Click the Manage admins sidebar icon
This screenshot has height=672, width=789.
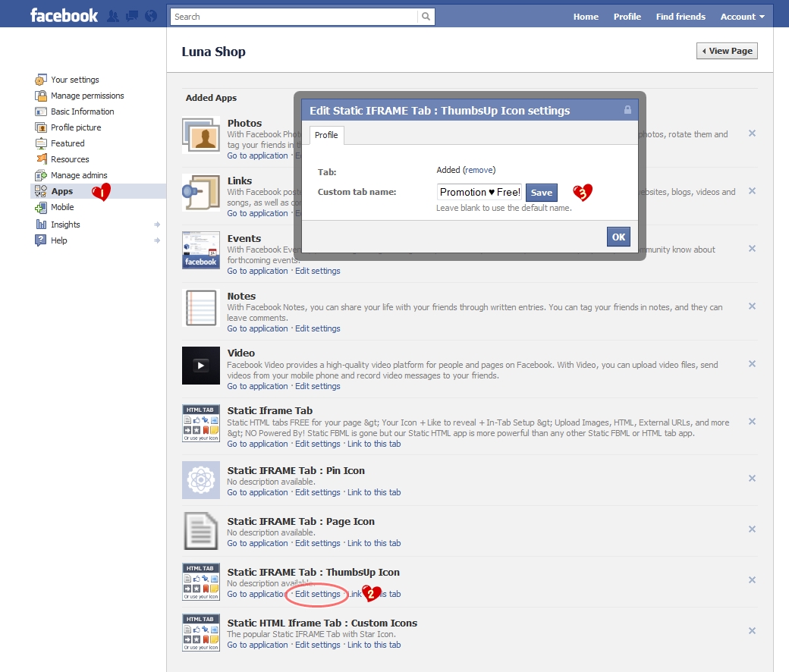[x=41, y=175]
